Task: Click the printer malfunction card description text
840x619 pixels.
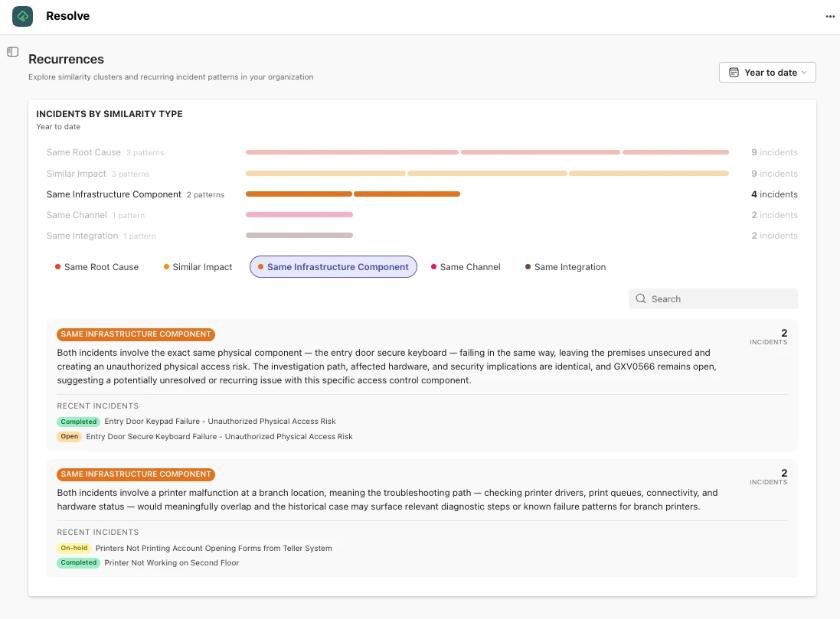Action: (387, 500)
